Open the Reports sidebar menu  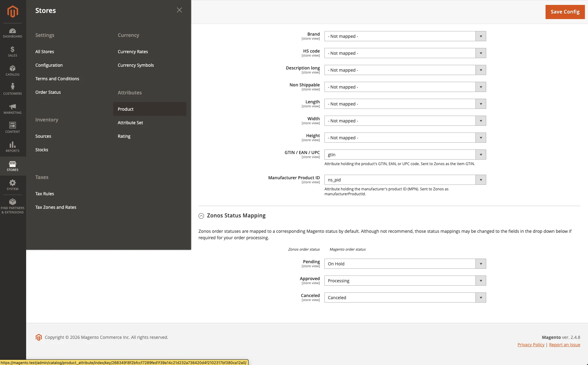coord(13,147)
